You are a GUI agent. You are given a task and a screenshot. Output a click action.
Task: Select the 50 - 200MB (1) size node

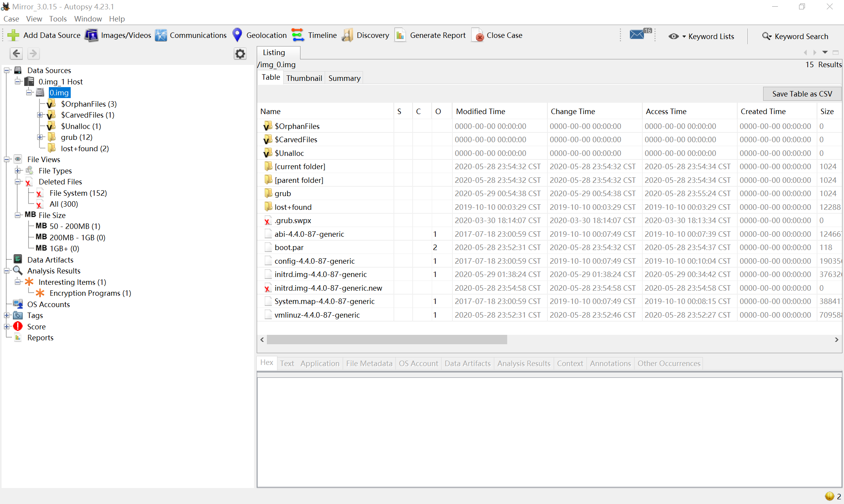[x=75, y=226]
